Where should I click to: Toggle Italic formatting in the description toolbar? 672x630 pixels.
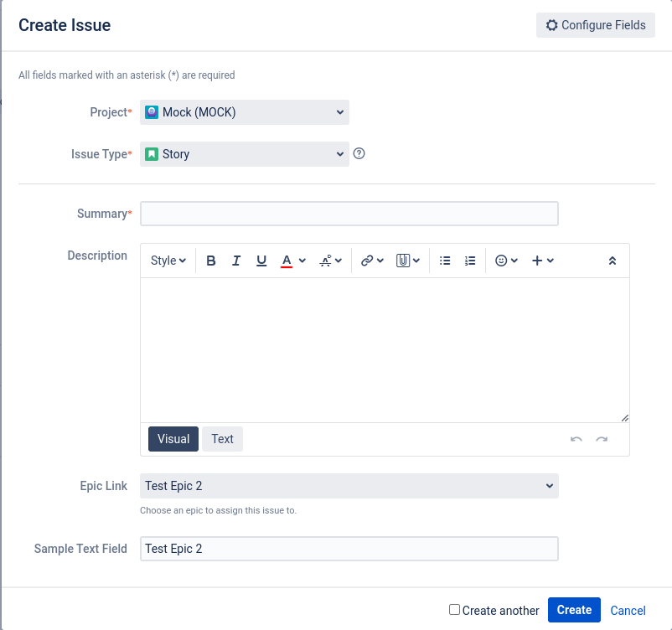coord(236,261)
